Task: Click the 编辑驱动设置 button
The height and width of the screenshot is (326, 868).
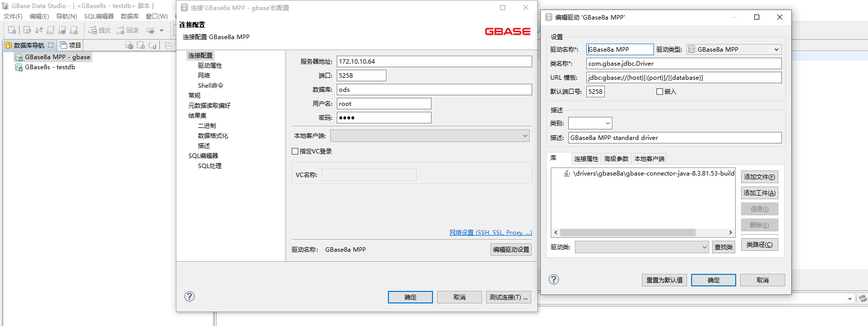Action: (511, 250)
